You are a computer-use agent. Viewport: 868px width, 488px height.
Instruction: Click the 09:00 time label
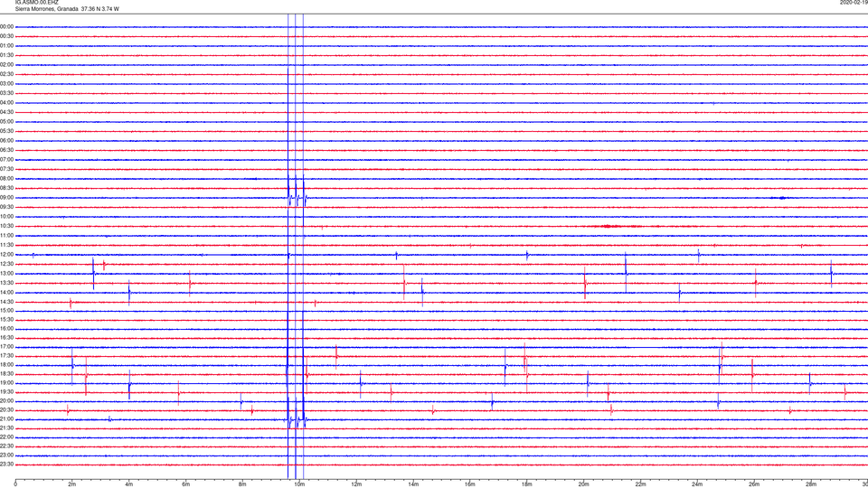pyautogui.click(x=6, y=198)
